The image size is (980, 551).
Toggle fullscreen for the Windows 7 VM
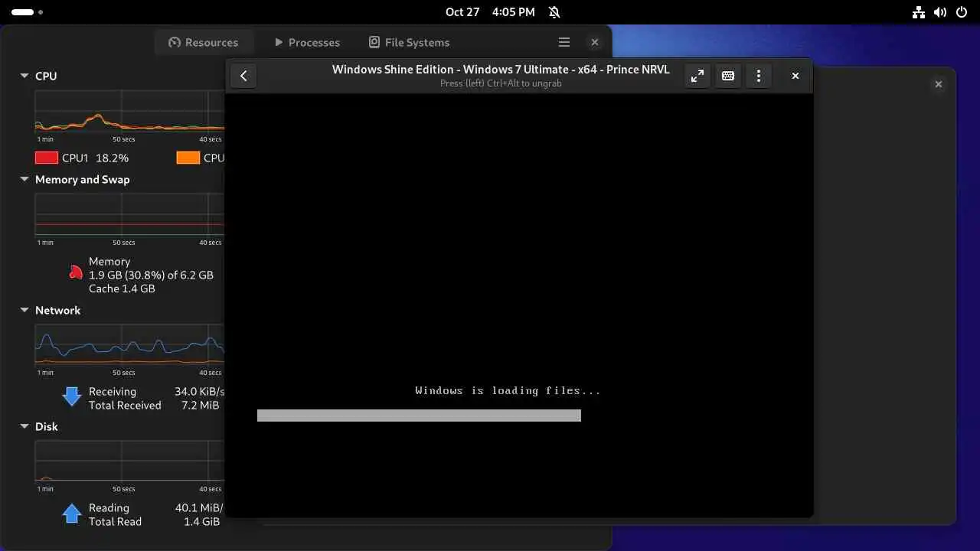(x=697, y=76)
